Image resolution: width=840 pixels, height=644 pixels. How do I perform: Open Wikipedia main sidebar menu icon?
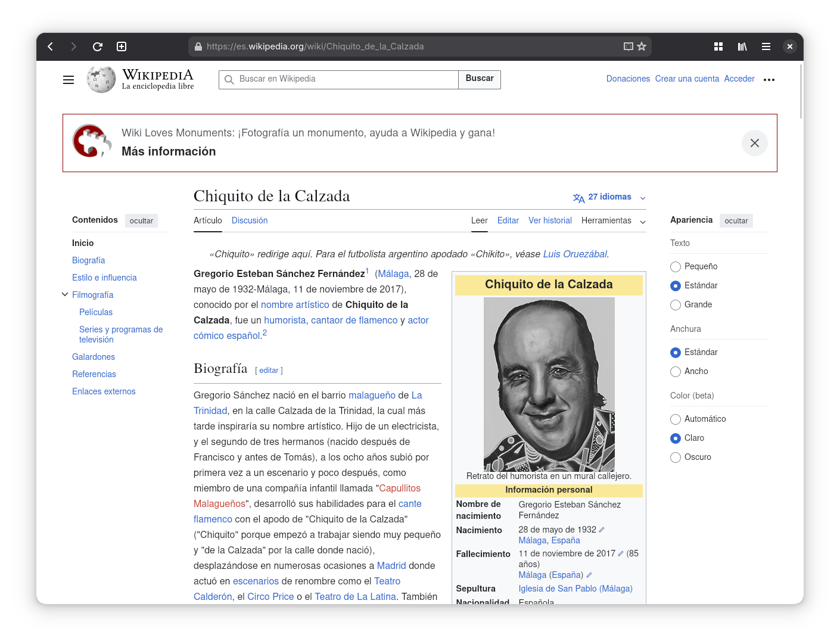click(69, 80)
